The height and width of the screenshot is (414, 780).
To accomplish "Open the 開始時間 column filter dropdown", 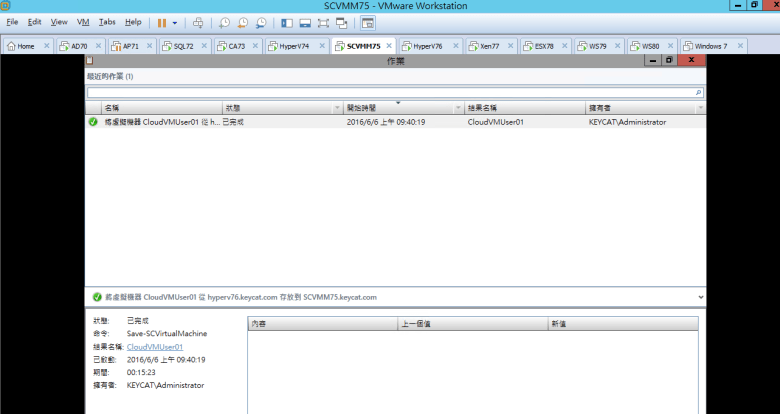I will [x=458, y=107].
